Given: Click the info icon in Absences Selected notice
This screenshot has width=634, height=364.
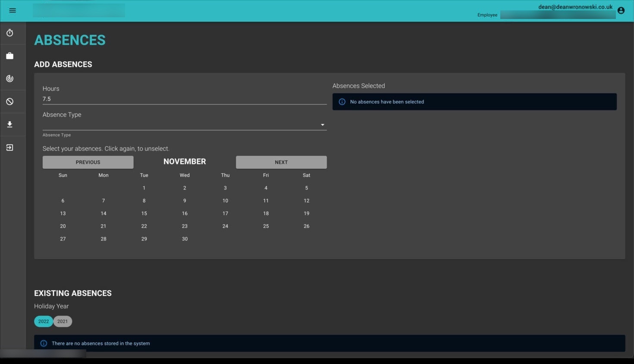Looking at the screenshot, I should pos(342,102).
